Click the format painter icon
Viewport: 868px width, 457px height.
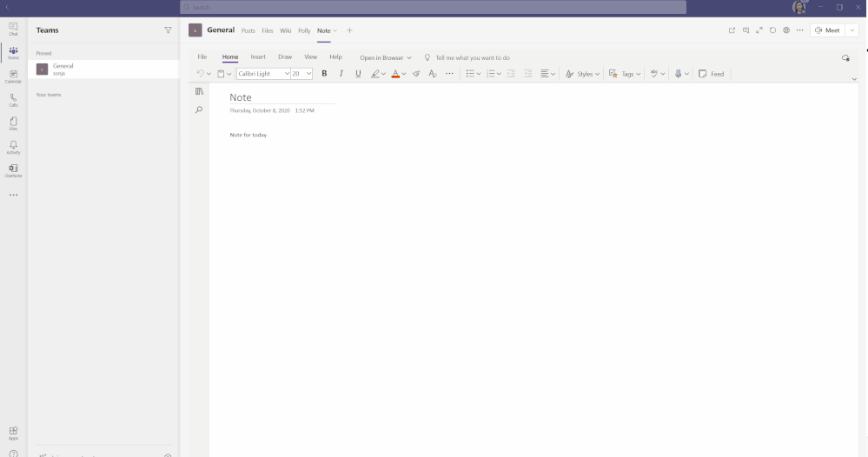pos(416,74)
